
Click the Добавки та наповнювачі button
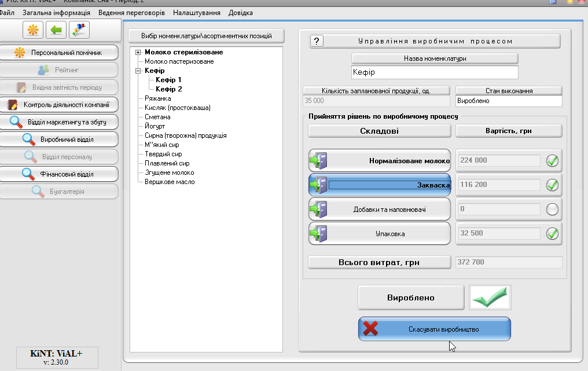coord(380,210)
